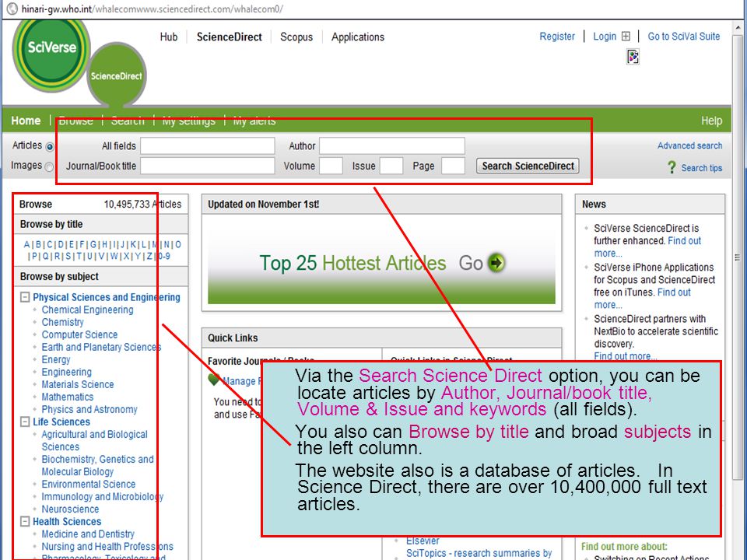
Task: Open the Chemical Engineering subject
Action: [x=88, y=310]
